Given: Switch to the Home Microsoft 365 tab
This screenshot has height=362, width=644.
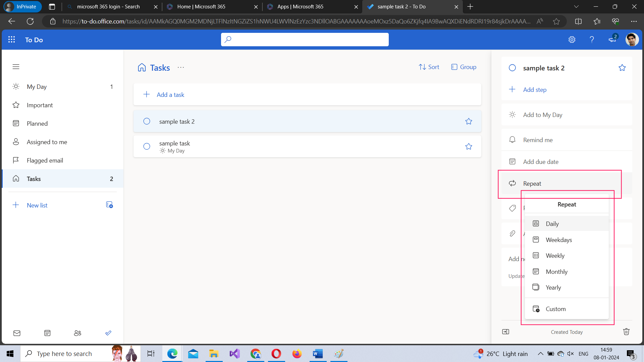Looking at the screenshot, I should 201,6.
